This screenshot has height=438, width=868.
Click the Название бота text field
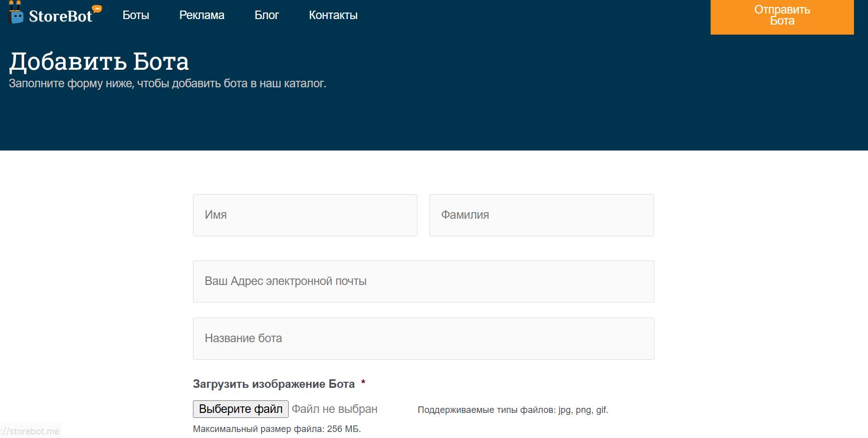click(x=423, y=339)
